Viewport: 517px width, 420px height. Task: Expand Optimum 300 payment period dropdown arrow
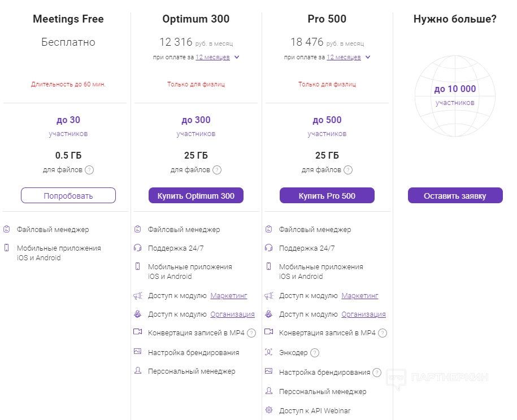coord(237,57)
